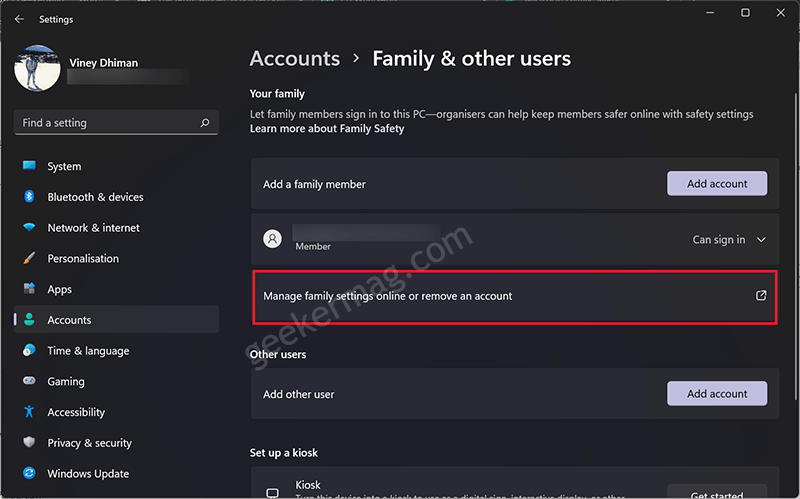Open Learn more about Family Safety link
800x499 pixels.
pos(327,129)
